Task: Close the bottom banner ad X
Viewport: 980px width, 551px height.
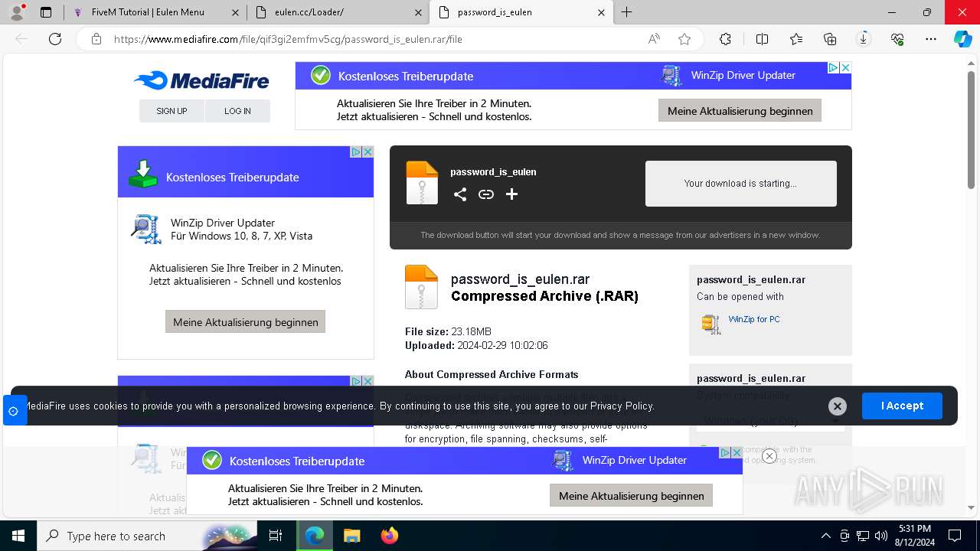Action: 737,452
